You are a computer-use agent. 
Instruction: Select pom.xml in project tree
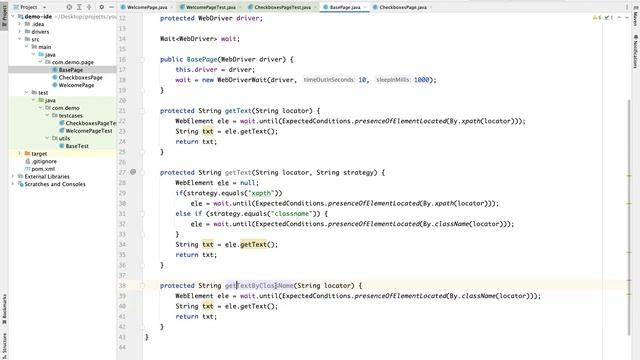point(43,169)
